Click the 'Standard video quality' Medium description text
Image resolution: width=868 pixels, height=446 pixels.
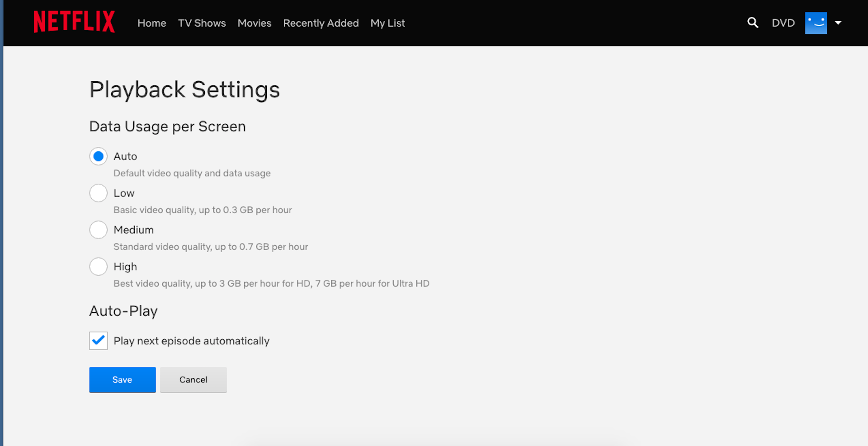(211, 247)
